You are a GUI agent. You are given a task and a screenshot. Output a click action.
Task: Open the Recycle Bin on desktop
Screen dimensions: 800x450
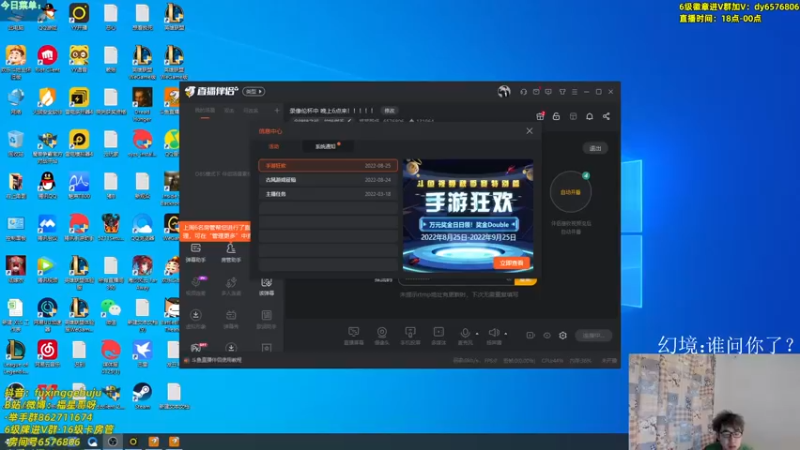click(16, 143)
